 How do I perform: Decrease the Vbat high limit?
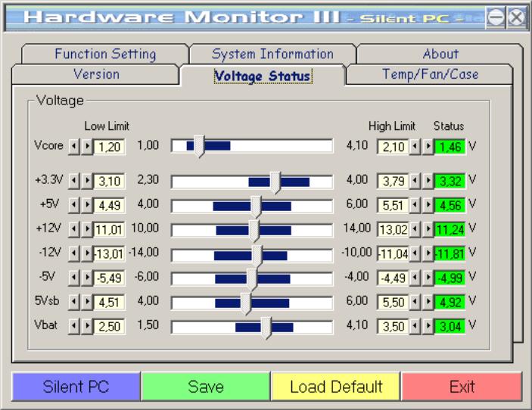(415, 327)
